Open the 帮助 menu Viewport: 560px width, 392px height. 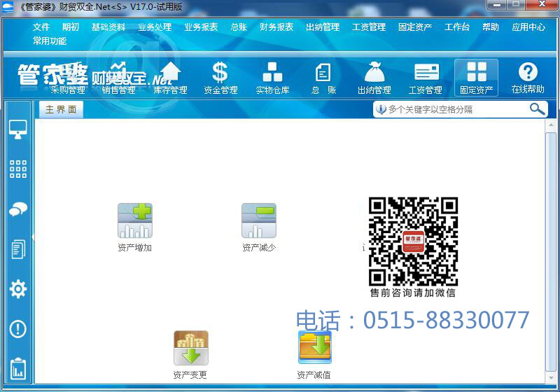(x=491, y=27)
